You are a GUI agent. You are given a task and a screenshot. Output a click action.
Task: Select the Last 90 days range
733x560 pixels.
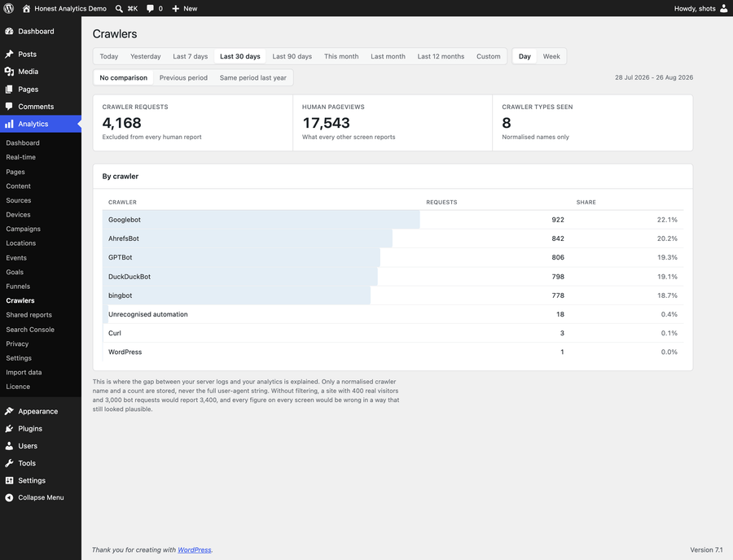[x=292, y=56]
